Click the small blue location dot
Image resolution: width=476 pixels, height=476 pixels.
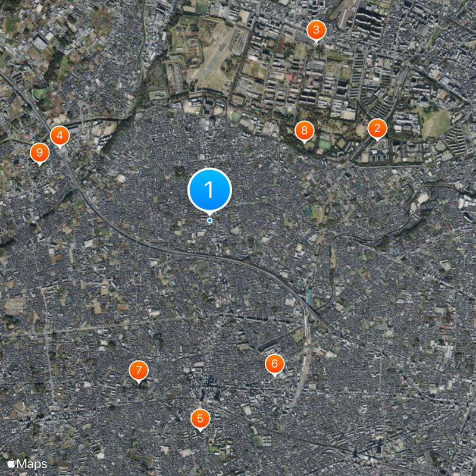209,220
